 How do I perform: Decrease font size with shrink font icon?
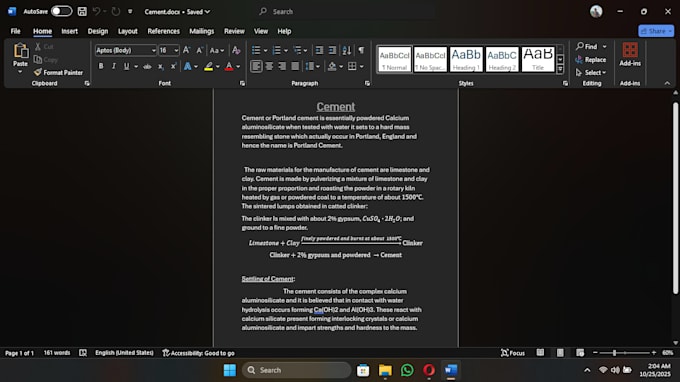point(199,50)
